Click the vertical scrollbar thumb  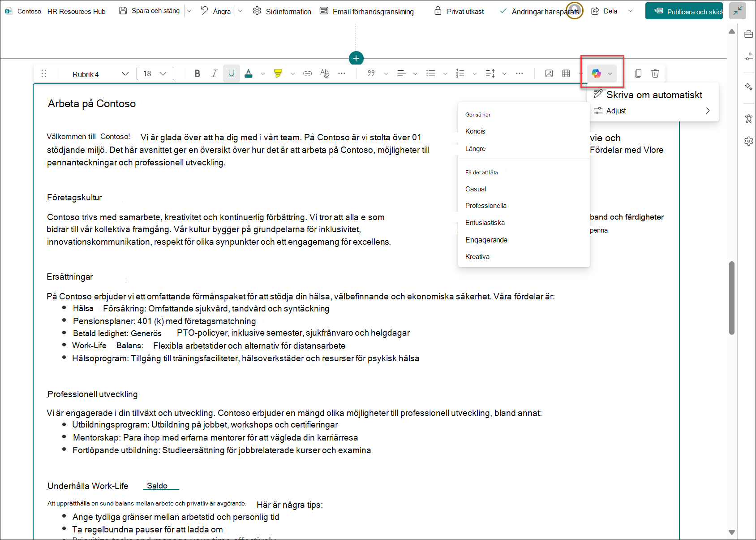[732, 298]
